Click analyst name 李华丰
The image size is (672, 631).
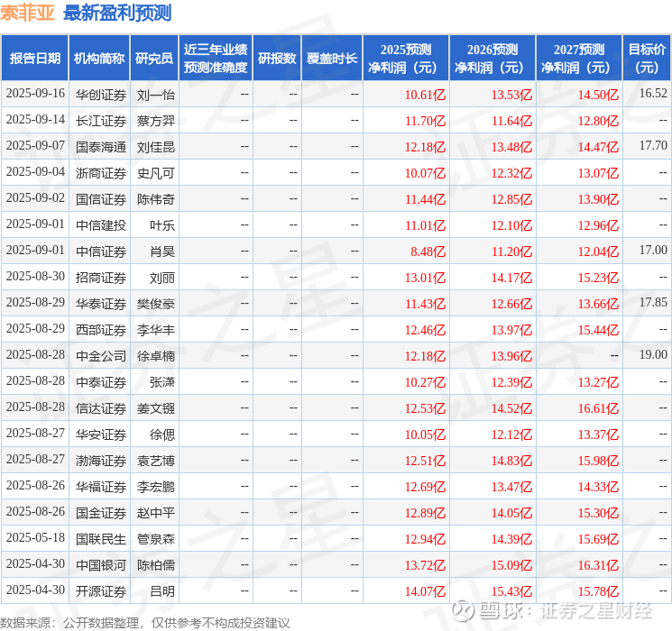(156, 330)
